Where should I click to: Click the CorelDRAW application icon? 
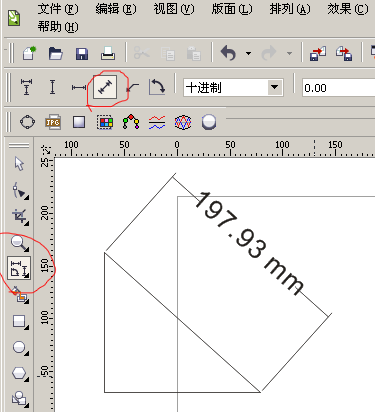(14, 18)
